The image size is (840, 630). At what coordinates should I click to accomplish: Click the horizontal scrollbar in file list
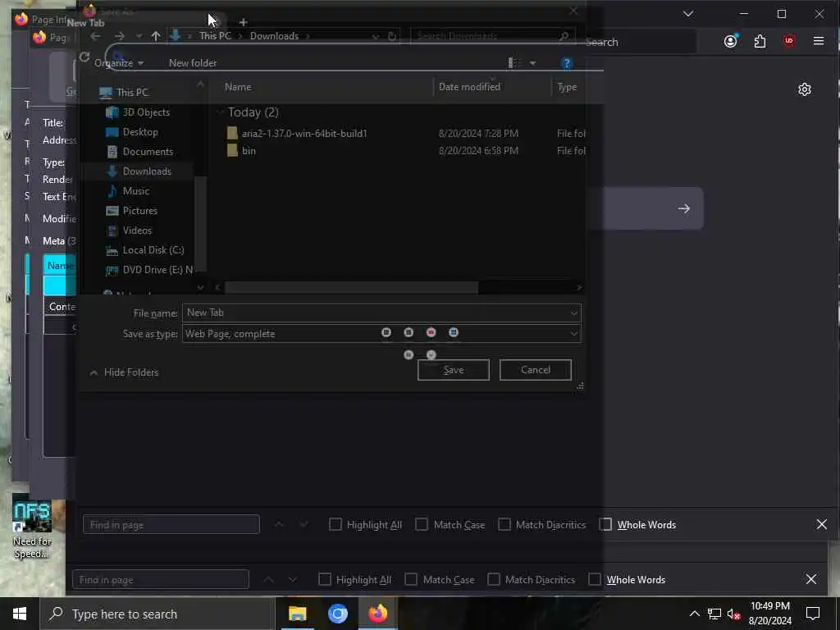tap(351, 288)
